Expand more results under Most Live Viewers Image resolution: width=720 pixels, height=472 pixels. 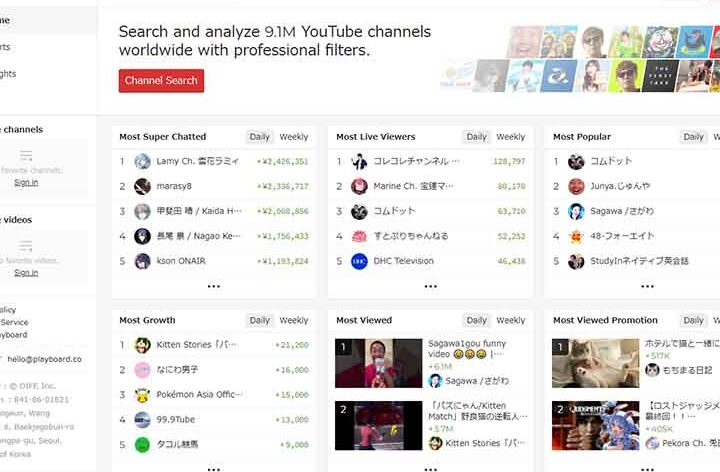[x=431, y=286]
